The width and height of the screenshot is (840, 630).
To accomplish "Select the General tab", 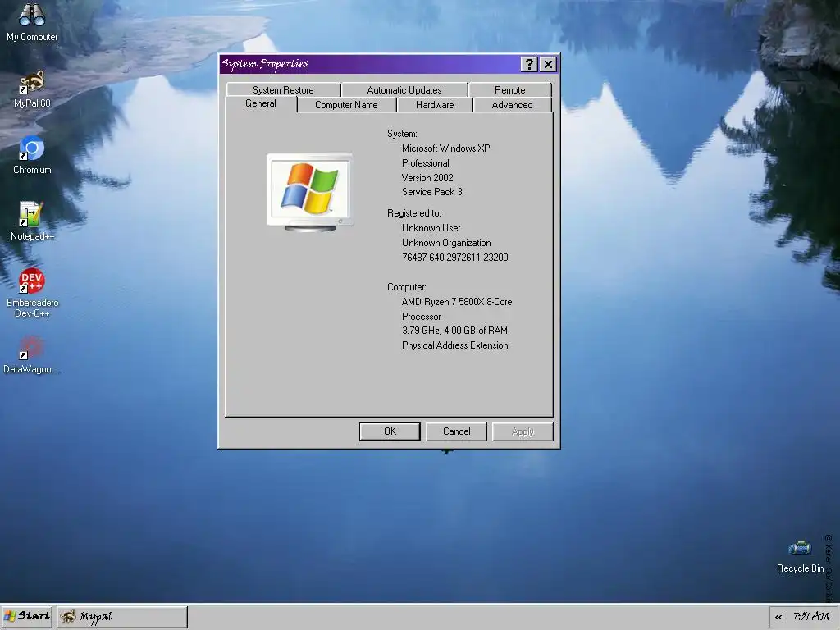I will point(261,104).
